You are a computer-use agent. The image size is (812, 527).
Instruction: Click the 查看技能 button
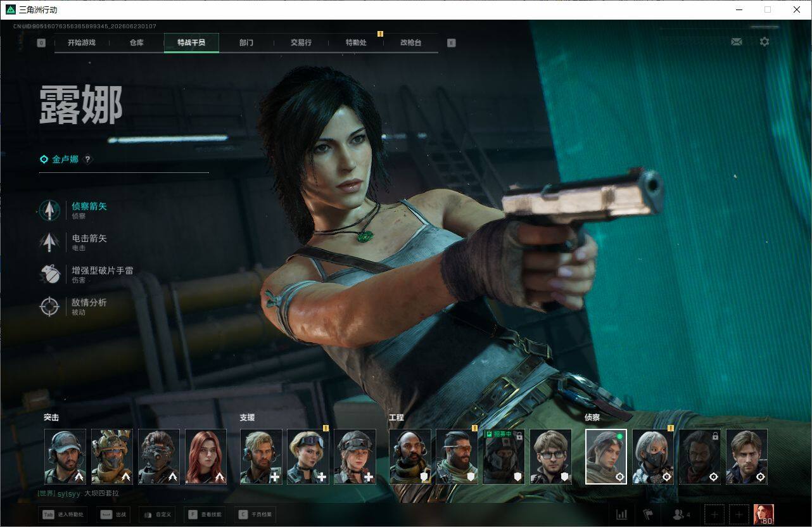(204, 514)
